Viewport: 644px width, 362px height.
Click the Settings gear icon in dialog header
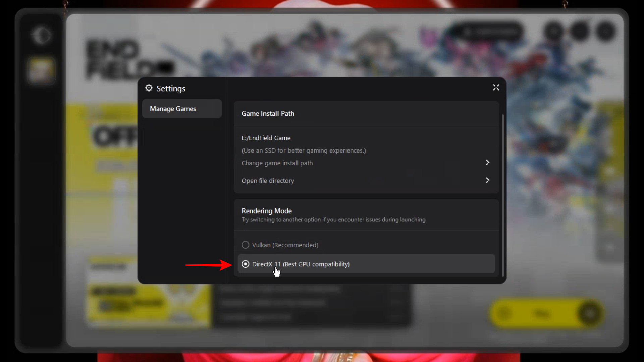click(x=149, y=88)
